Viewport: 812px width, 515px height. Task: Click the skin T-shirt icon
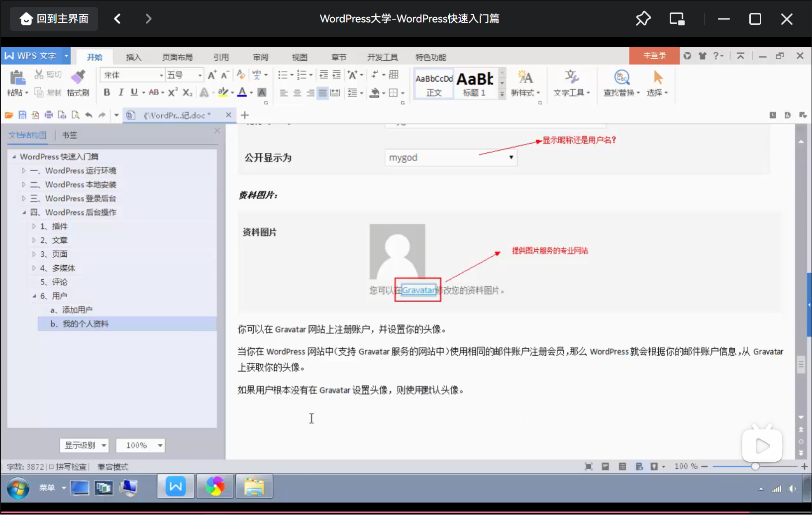click(x=703, y=56)
